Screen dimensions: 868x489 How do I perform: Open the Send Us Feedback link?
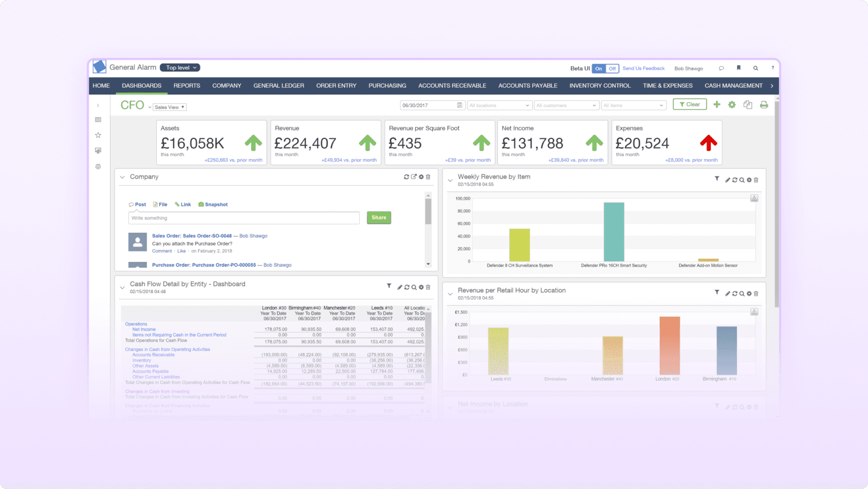[x=643, y=68]
